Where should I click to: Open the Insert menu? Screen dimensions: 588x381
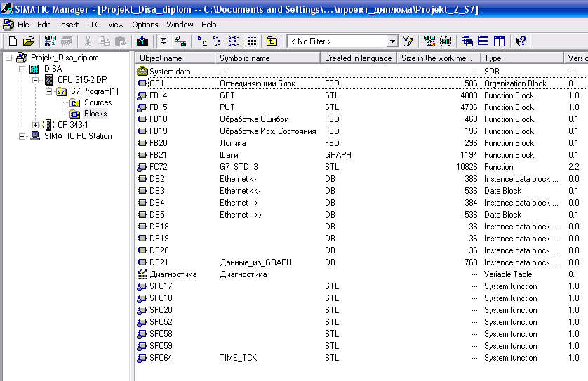coord(69,25)
